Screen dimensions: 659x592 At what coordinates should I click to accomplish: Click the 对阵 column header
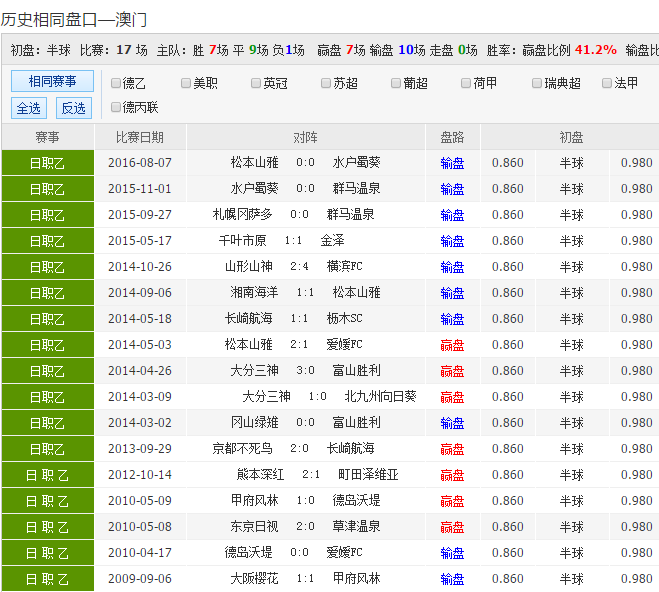(306, 137)
